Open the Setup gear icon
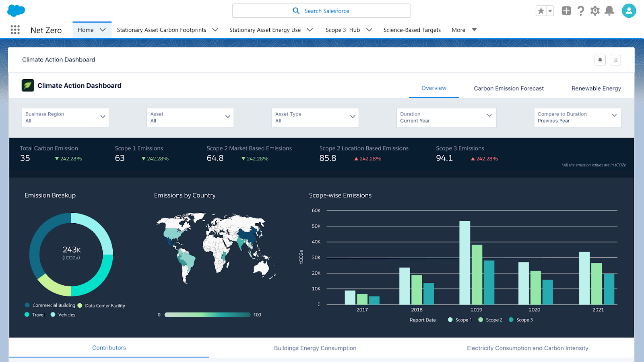The width and height of the screenshot is (644, 362). (595, 11)
